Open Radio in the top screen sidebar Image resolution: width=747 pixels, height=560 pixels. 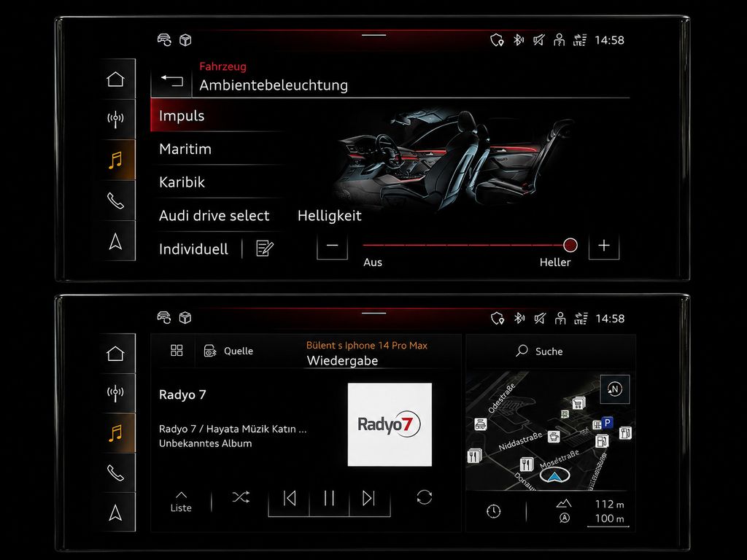pos(116,119)
